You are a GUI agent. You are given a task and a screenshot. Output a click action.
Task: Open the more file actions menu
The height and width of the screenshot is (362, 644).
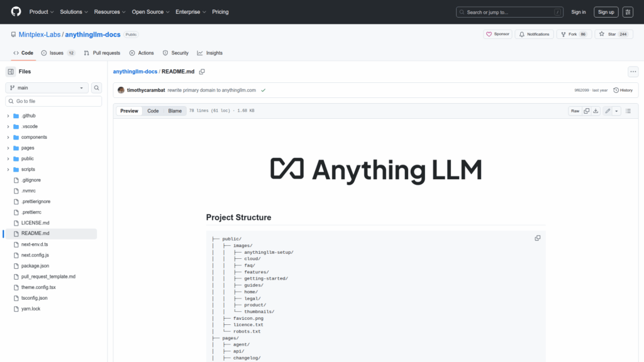(x=633, y=72)
